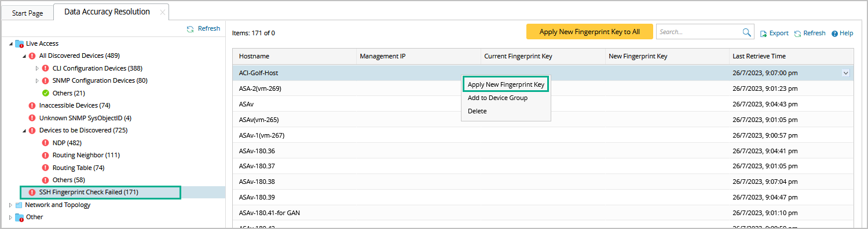Focus the Search input field
Viewport: 868px width, 229px height.
click(699, 32)
